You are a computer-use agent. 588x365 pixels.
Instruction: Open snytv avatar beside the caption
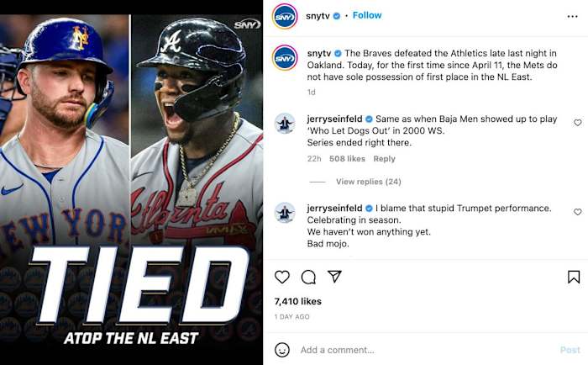pyautogui.click(x=285, y=58)
